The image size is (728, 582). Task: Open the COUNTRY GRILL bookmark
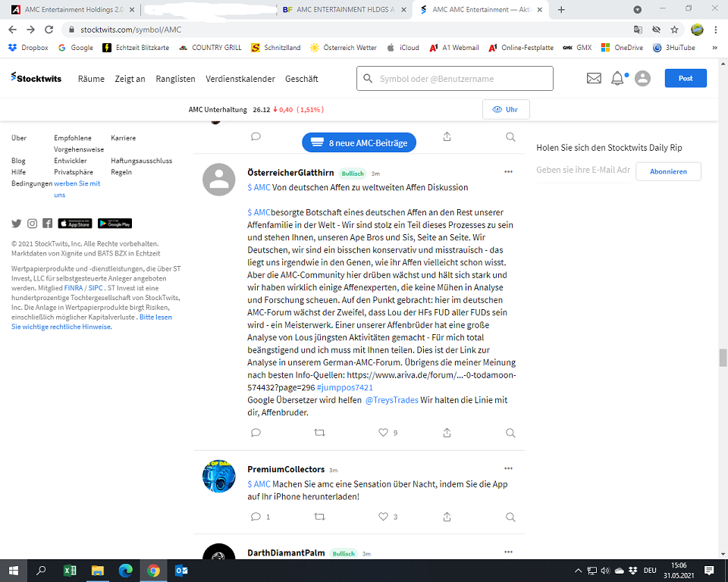[x=210, y=47]
